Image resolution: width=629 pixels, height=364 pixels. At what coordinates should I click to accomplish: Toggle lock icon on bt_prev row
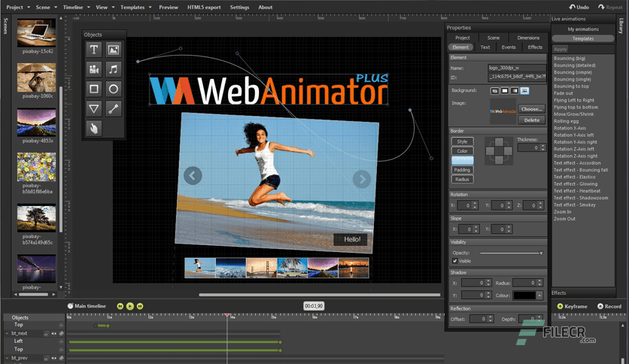[46, 358]
